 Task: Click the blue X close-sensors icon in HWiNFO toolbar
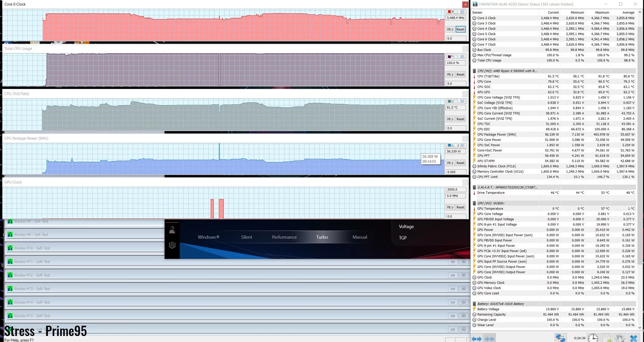click(633, 338)
